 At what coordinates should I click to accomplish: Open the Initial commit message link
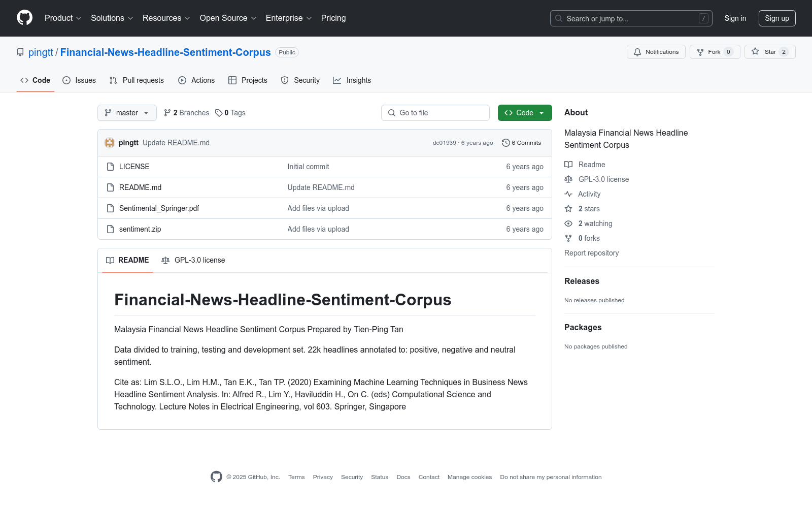(308, 167)
